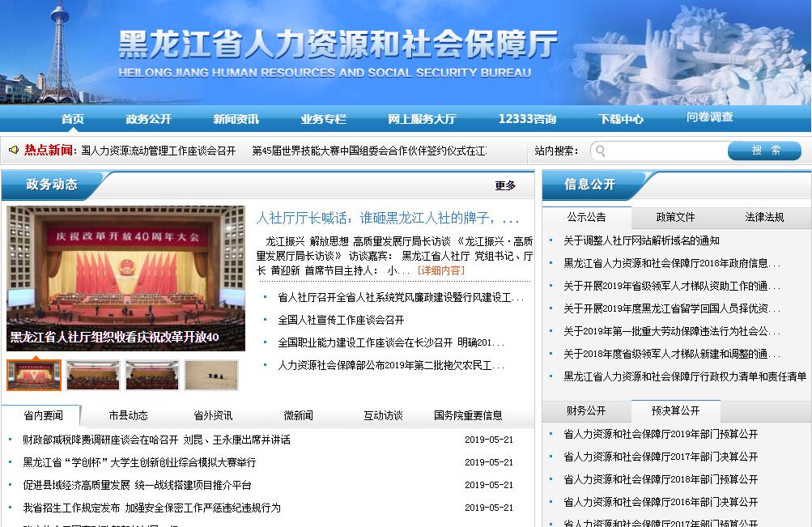The height and width of the screenshot is (527, 812).
Task: Open notice 关于开展2019年度黑龙江省留学回国人员择优资
Action: 672,309
